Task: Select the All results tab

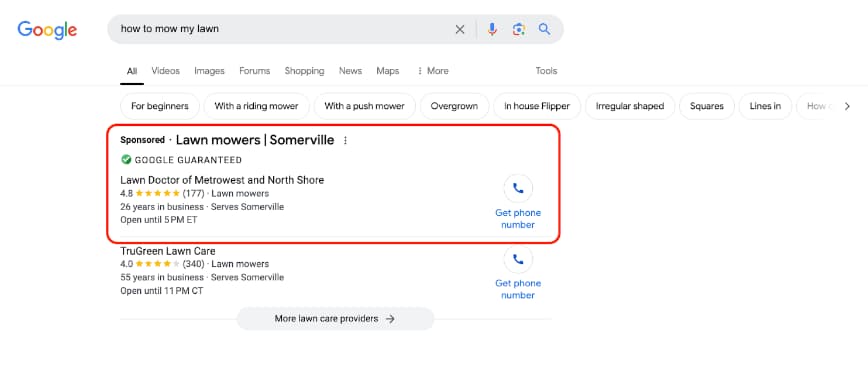Action: (132, 71)
